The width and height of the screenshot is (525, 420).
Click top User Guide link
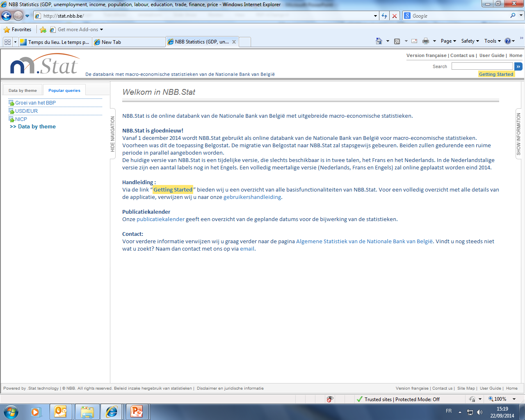tap(492, 55)
